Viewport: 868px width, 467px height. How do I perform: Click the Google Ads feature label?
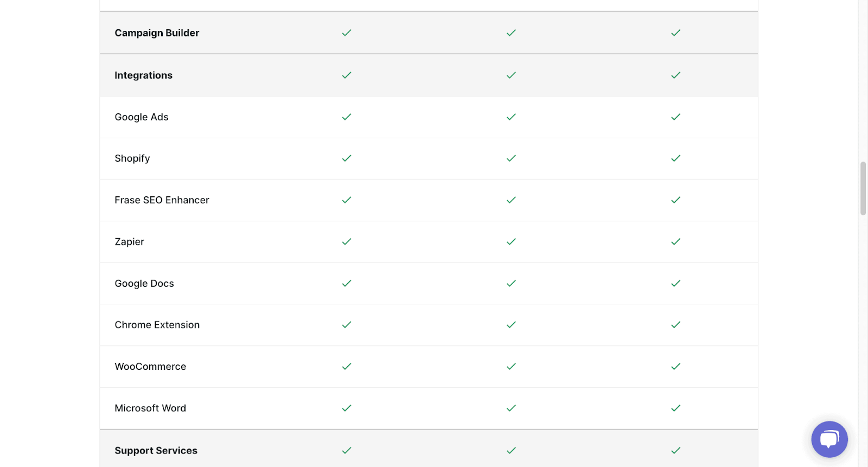click(x=141, y=117)
